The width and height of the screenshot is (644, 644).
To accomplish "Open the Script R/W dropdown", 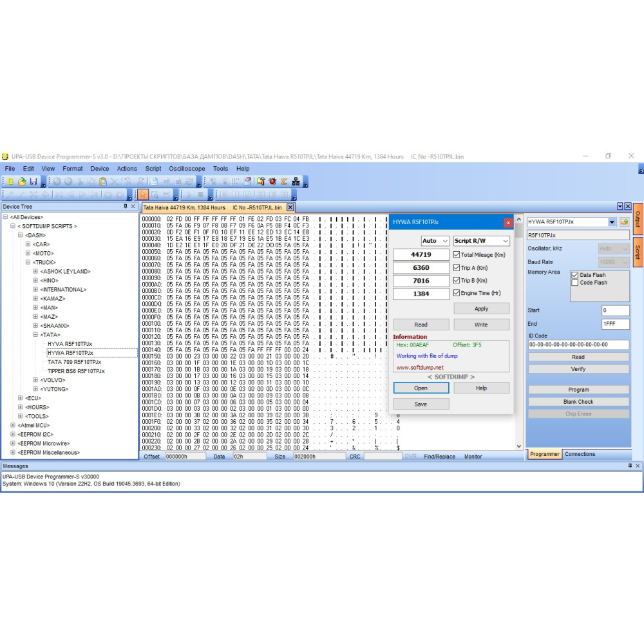I will [481, 241].
